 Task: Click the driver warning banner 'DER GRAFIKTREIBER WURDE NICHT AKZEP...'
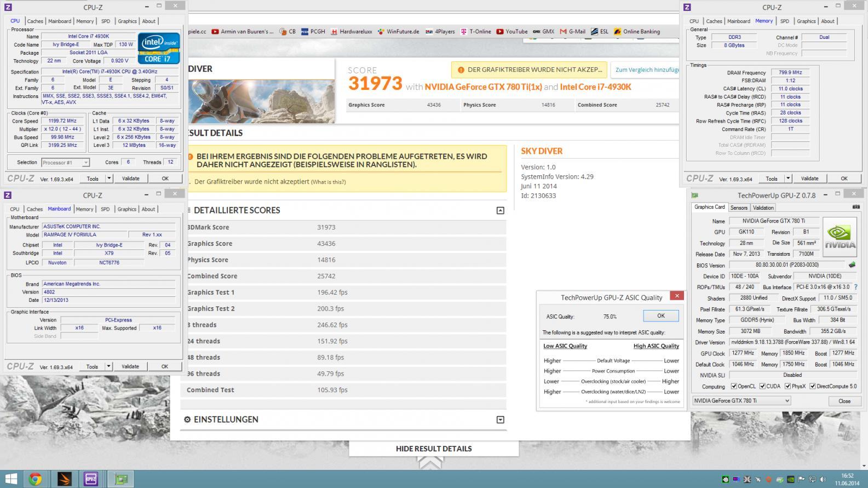[x=530, y=70]
